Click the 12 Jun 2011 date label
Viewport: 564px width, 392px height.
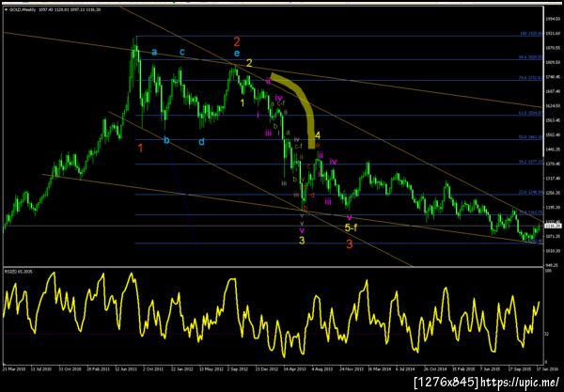click(x=125, y=369)
